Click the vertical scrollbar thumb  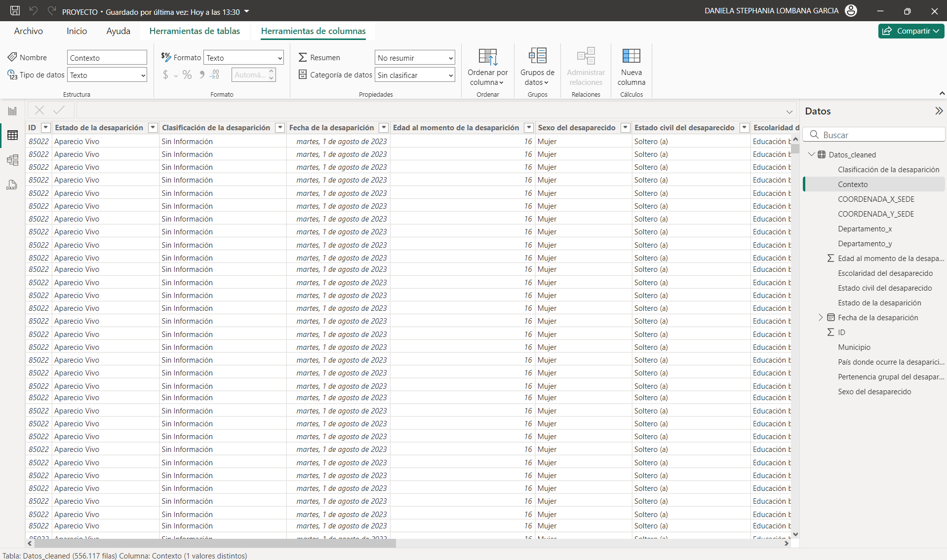point(795,148)
